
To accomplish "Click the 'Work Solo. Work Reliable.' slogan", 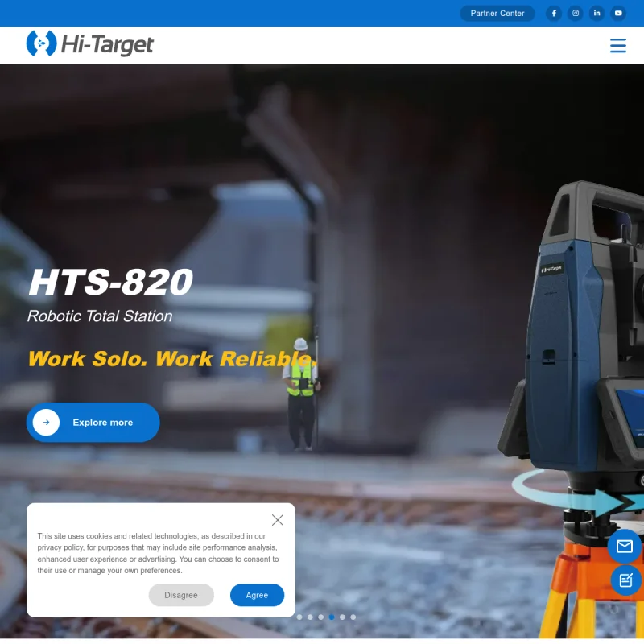I will pyautogui.click(x=172, y=358).
